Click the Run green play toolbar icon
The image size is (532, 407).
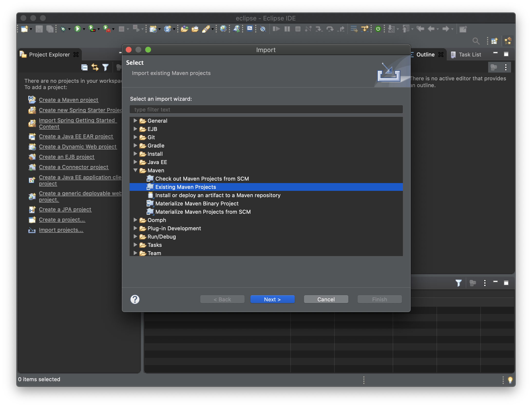pos(77,29)
